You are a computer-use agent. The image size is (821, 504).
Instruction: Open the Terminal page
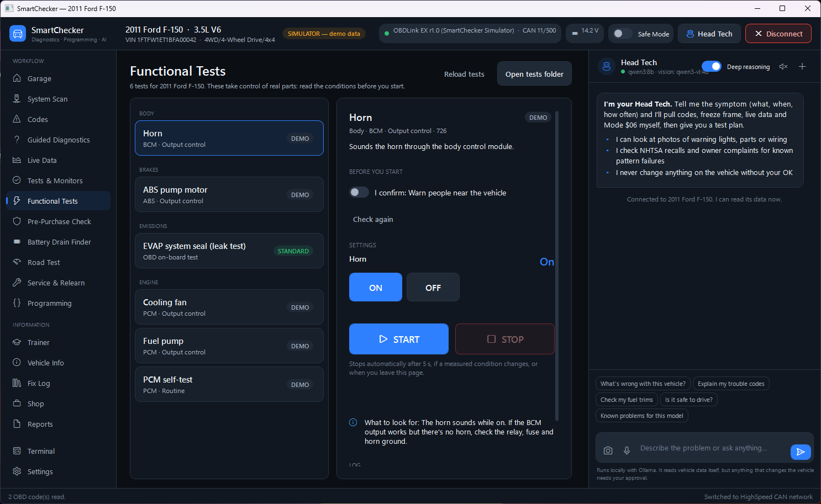click(x=59, y=451)
